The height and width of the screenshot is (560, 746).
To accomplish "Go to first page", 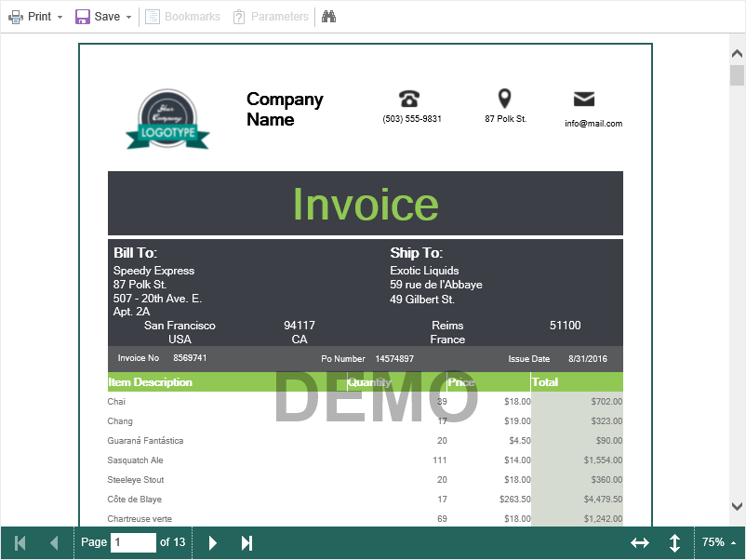I will (20, 542).
